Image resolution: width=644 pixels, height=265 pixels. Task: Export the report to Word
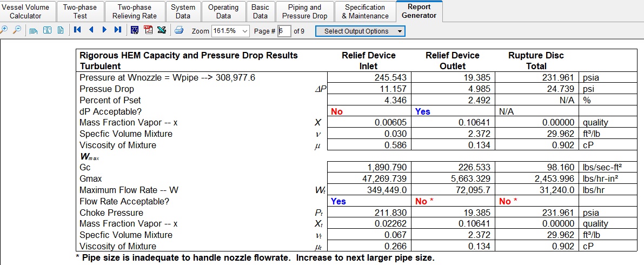[x=135, y=30]
